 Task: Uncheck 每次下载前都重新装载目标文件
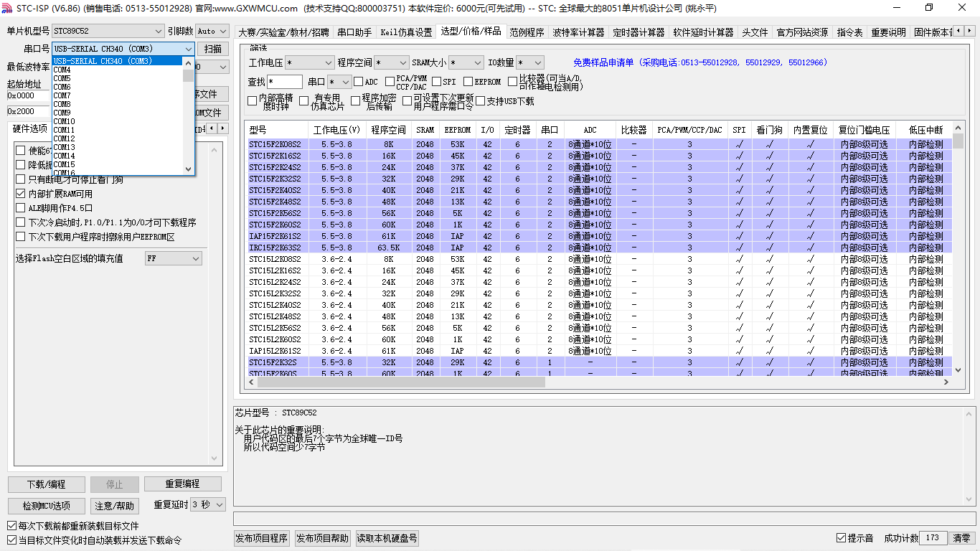(11, 526)
